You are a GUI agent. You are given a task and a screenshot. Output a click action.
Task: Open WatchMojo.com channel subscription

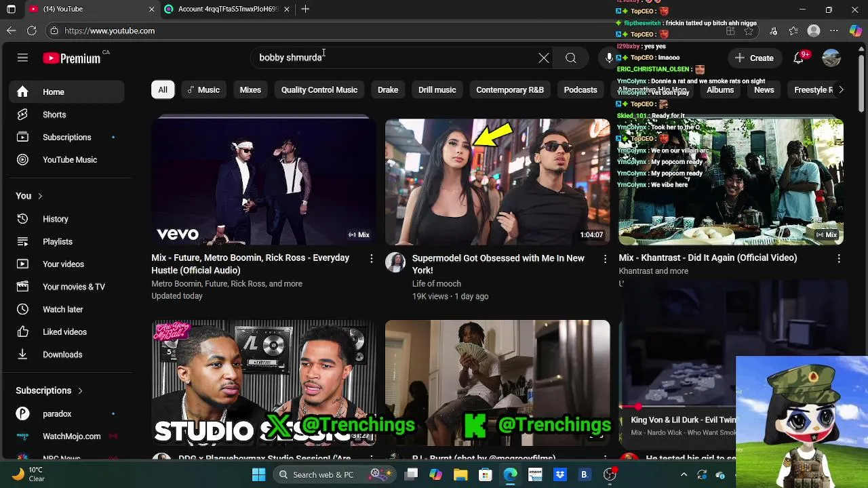click(x=66, y=436)
